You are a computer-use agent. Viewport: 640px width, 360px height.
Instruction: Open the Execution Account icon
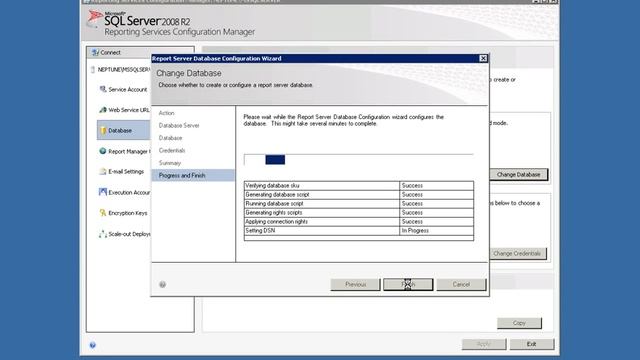point(103,192)
